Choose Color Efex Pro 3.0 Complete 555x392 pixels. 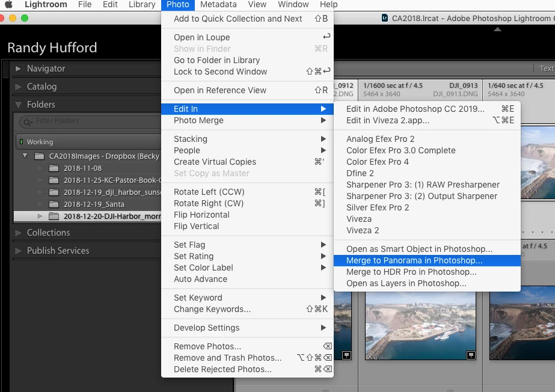point(427,150)
